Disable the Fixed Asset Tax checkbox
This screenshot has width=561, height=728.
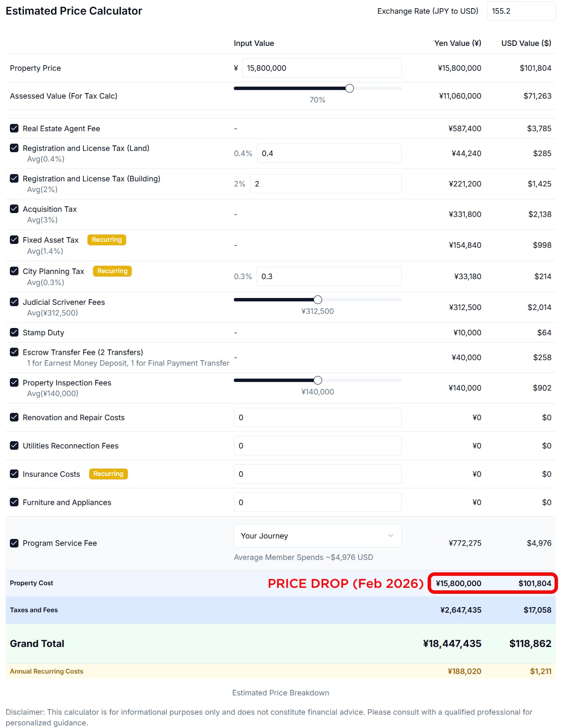14,240
